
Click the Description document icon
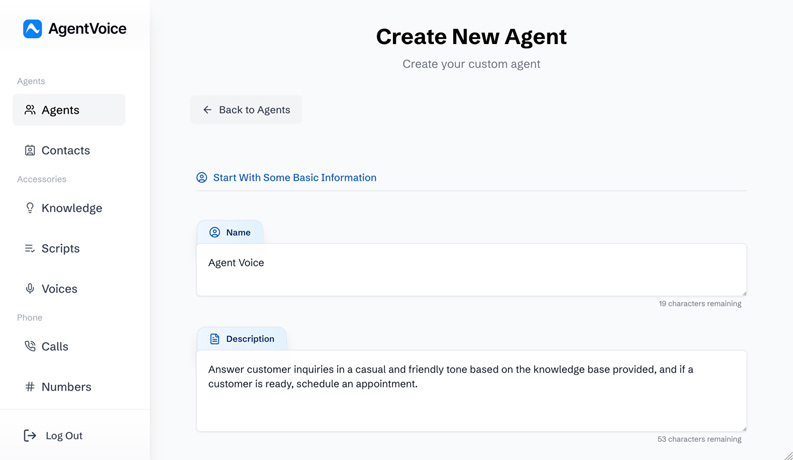tap(215, 339)
